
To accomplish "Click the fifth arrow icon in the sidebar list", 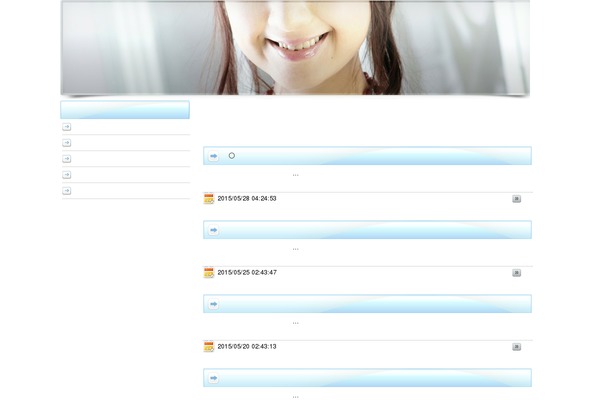I will [x=67, y=191].
